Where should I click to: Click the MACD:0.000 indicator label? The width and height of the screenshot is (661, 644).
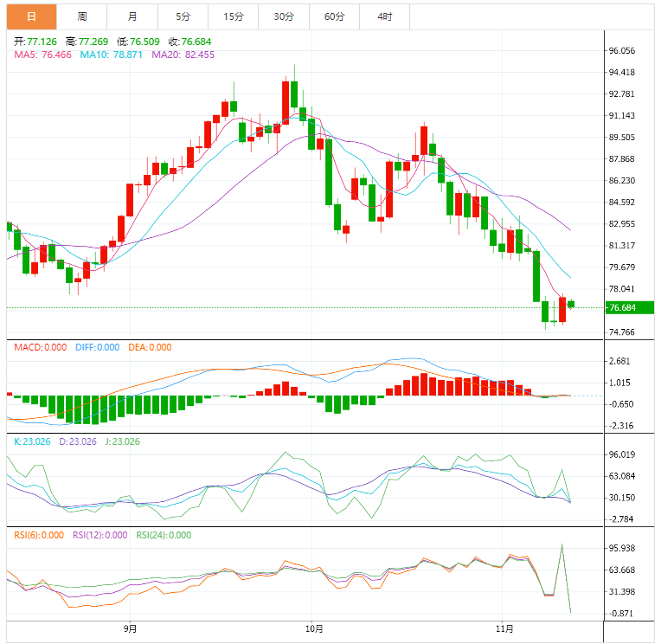tap(40, 347)
